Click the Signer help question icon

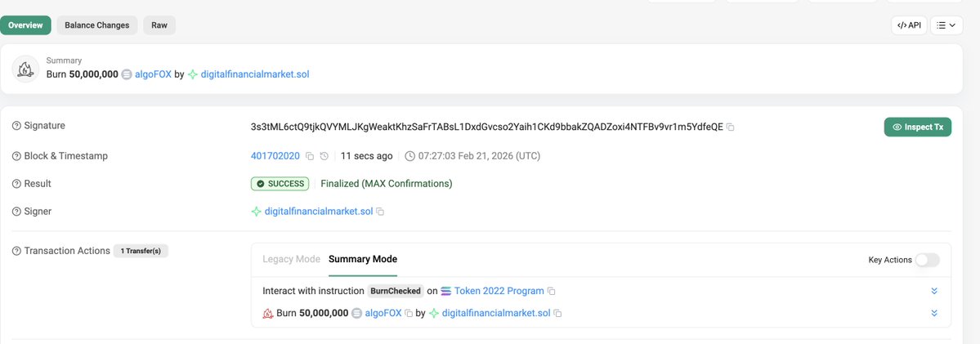pyautogui.click(x=17, y=212)
